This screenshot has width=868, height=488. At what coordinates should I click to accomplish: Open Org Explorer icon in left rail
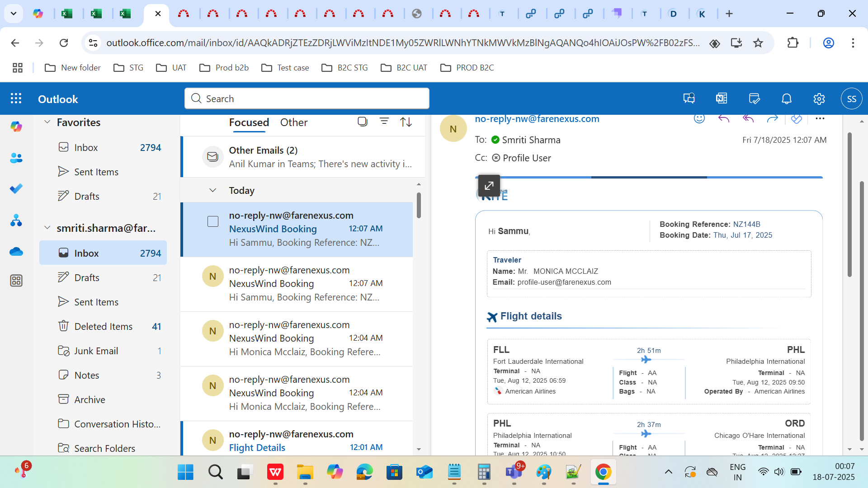pos(16,220)
